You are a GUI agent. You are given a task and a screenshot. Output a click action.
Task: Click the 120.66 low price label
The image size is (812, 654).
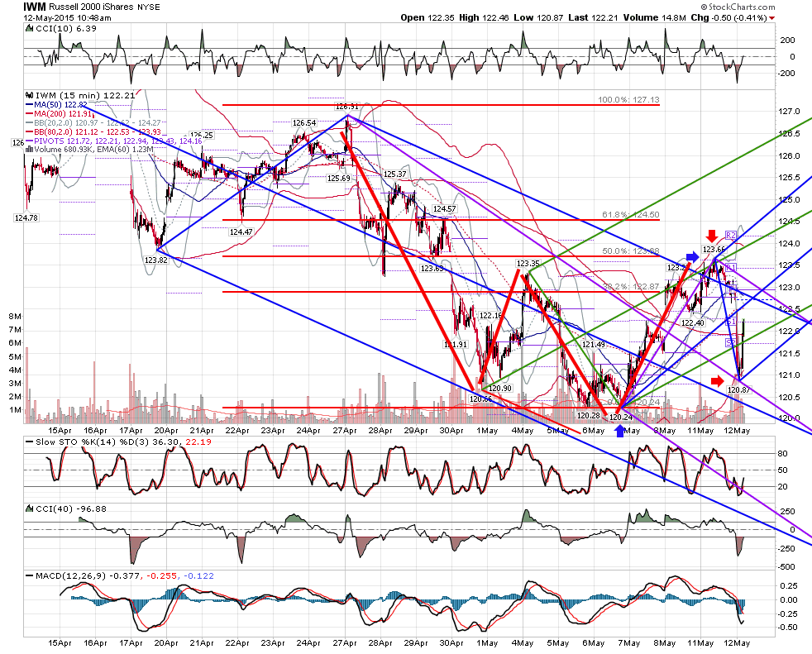(x=480, y=399)
